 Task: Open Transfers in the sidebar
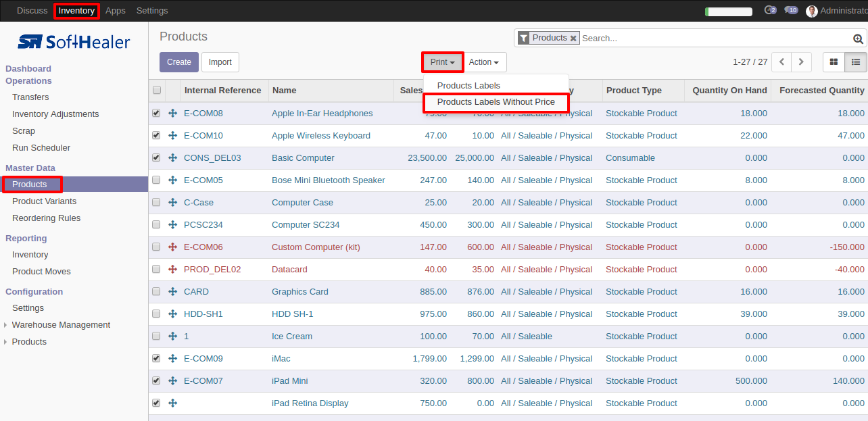[x=30, y=97]
